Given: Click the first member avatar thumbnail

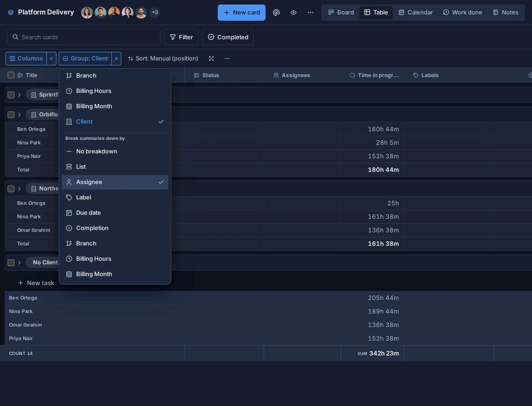Looking at the screenshot, I should [87, 12].
